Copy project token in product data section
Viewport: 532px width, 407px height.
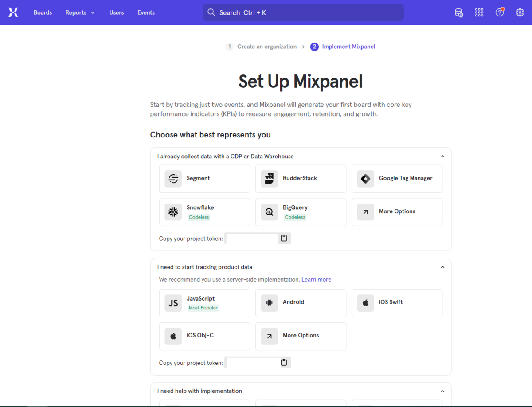284,363
